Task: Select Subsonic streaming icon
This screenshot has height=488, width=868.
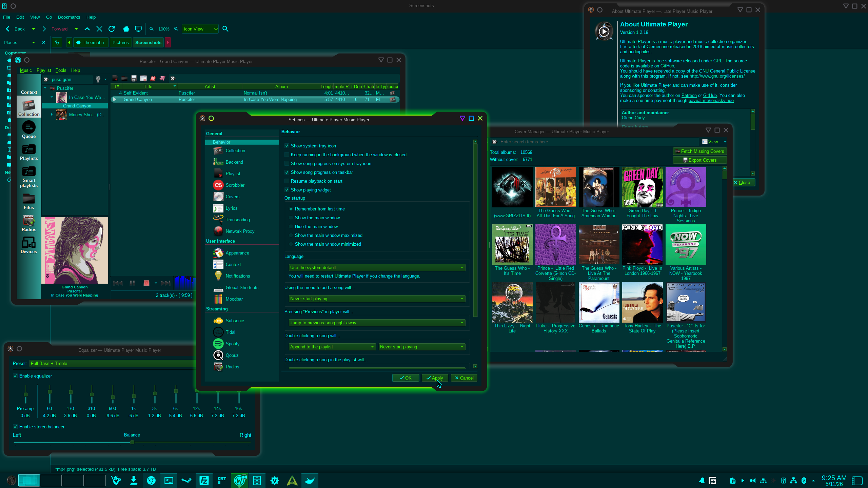Action: 218,321
